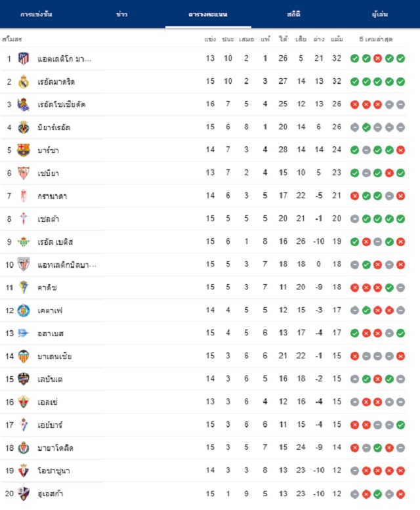
Task: Open the เรอัลมาดริด team link
Action: 56,82
